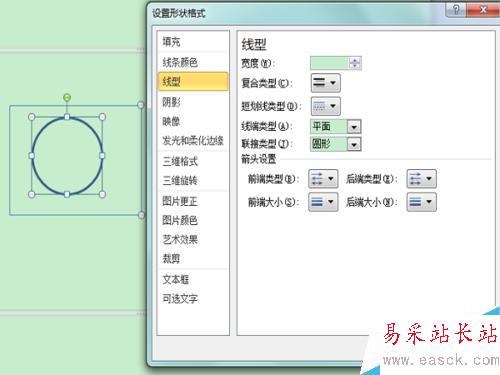This screenshot has height=375, width=500.
Task: Open the 文本框 category
Action: click(193, 279)
